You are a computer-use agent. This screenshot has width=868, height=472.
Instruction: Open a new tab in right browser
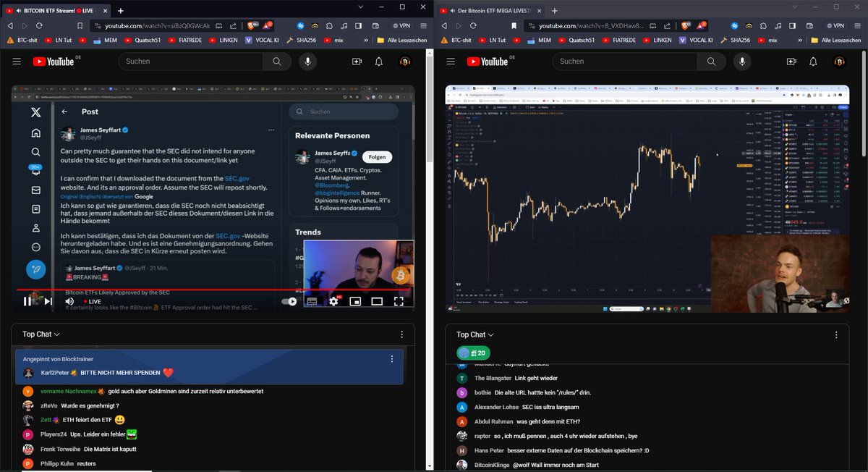[554, 11]
